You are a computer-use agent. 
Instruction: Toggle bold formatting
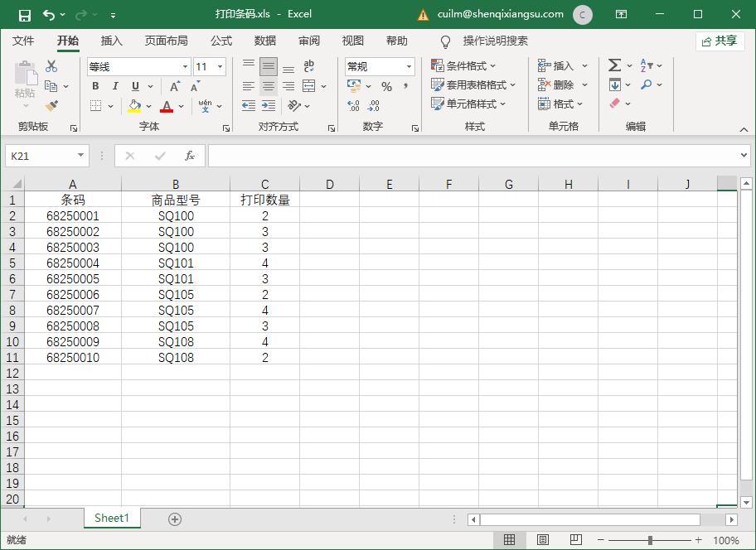95,86
